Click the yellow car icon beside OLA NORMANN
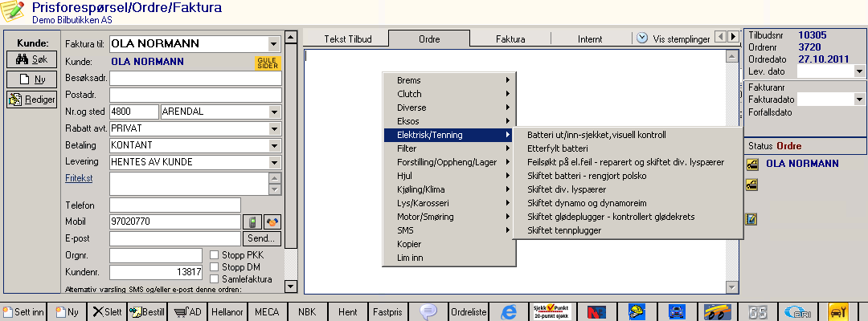868x321 pixels. click(x=751, y=164)
